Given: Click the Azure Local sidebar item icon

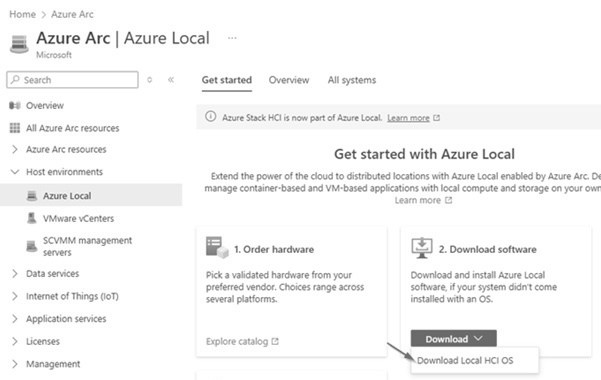Looking at the screenshot, I should point(32,196).
